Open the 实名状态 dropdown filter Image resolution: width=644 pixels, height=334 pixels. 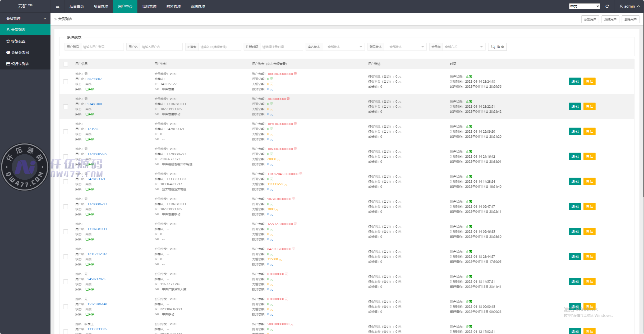pos(343,47)
